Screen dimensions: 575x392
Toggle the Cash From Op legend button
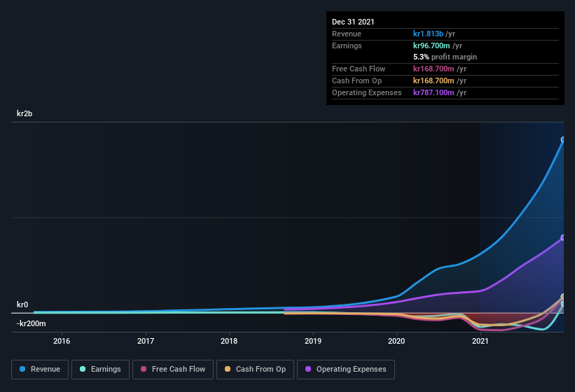pyautogui.click(x=255, y=370)
